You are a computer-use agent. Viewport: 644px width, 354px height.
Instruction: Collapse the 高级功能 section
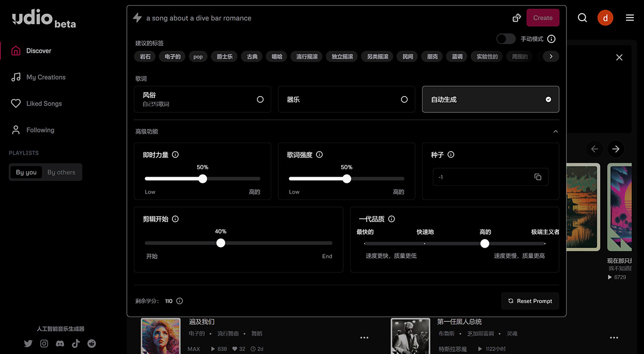(x=555, y=131)
